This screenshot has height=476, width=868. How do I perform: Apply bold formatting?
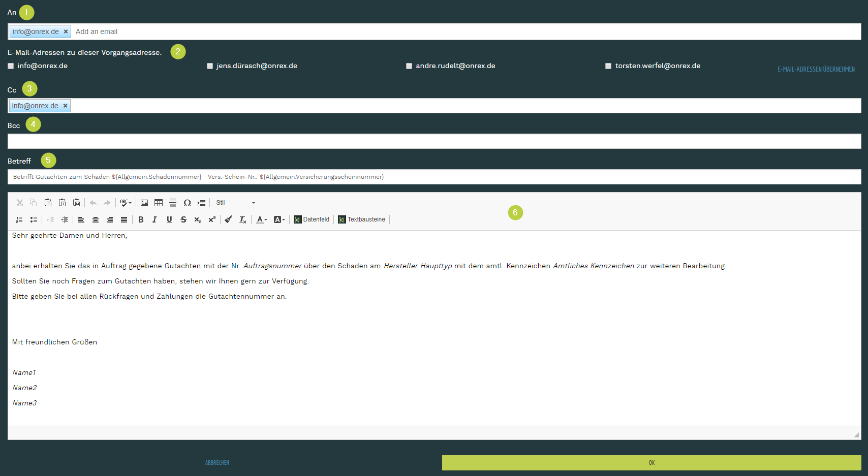(141, 219)
